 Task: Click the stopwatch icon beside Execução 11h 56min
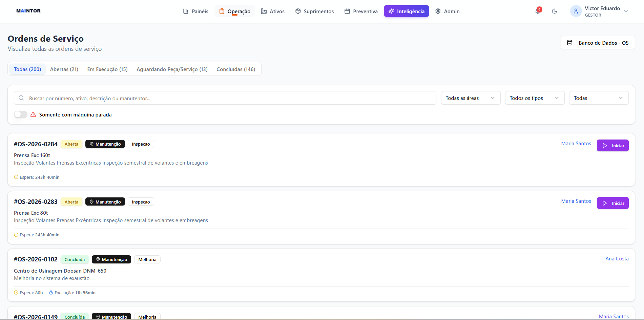tap(51, 293)
